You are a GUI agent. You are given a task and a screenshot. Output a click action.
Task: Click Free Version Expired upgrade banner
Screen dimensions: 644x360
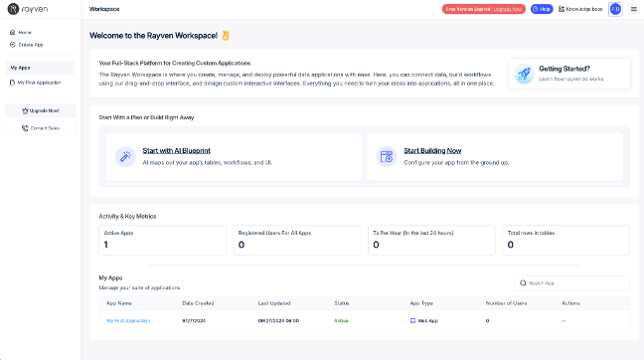[x=483, y=9]
